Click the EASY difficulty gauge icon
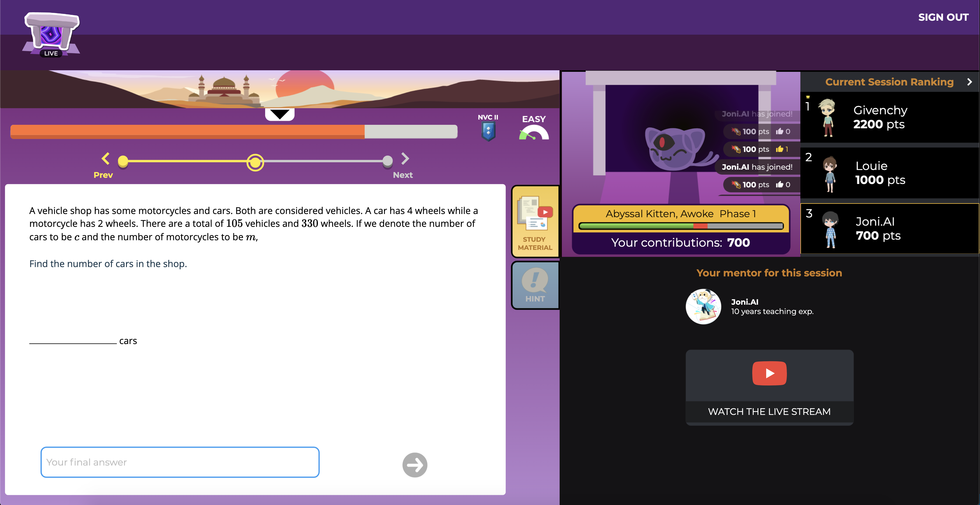The image size is (980, 505). tap(533, 133)
